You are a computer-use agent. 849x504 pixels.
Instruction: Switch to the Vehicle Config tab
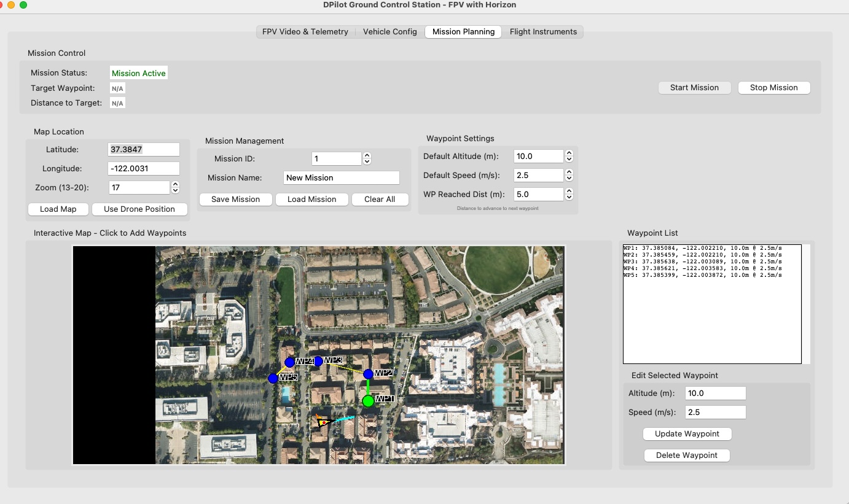(x=389, y=31)
